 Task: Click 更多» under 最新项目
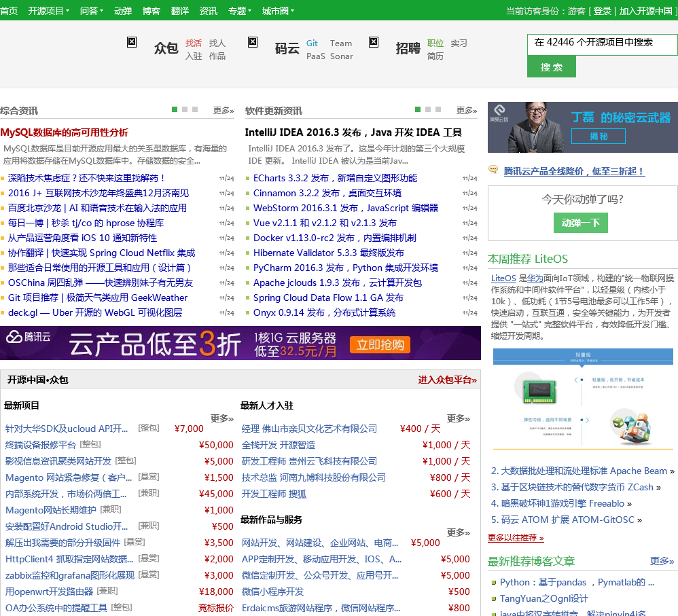pyautogui.click(x=222, y=418)
